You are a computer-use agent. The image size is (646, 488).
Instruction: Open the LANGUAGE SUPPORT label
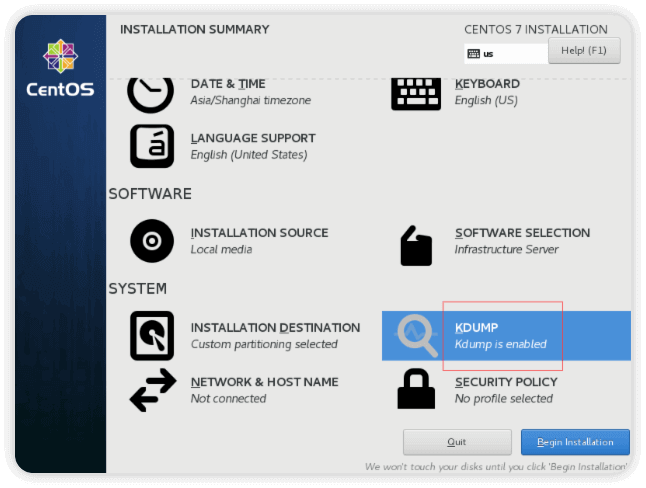pos(253,138)
